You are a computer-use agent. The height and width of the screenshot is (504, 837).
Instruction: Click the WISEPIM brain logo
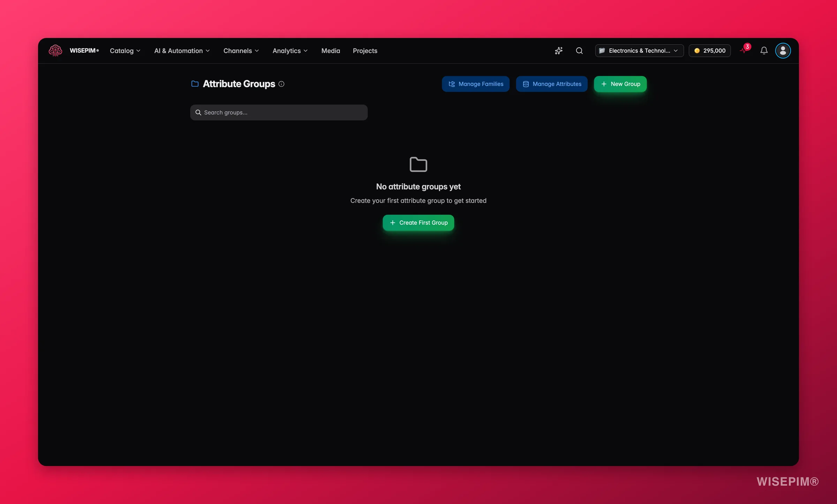click(55, 51)
